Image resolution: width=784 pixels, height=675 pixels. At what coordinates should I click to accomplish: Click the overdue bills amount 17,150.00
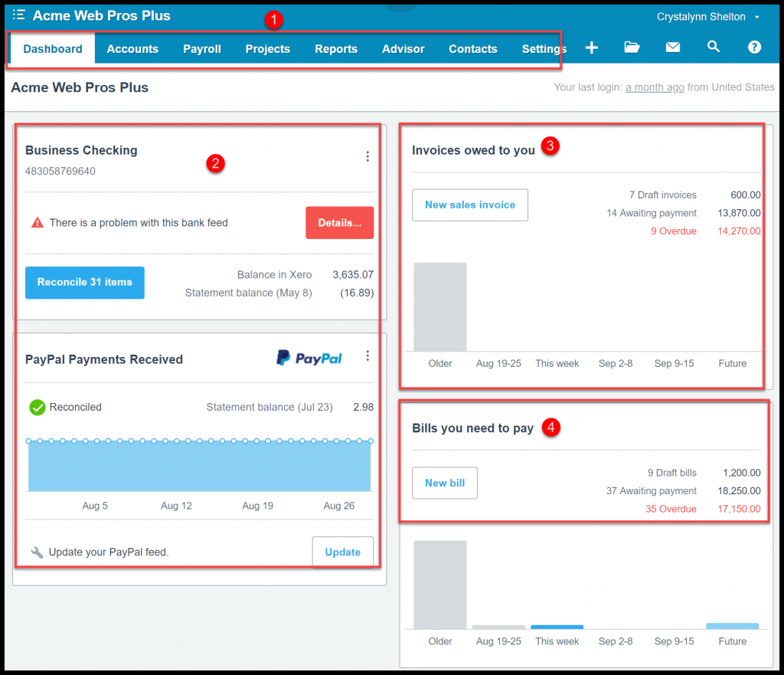pos(739,509)
